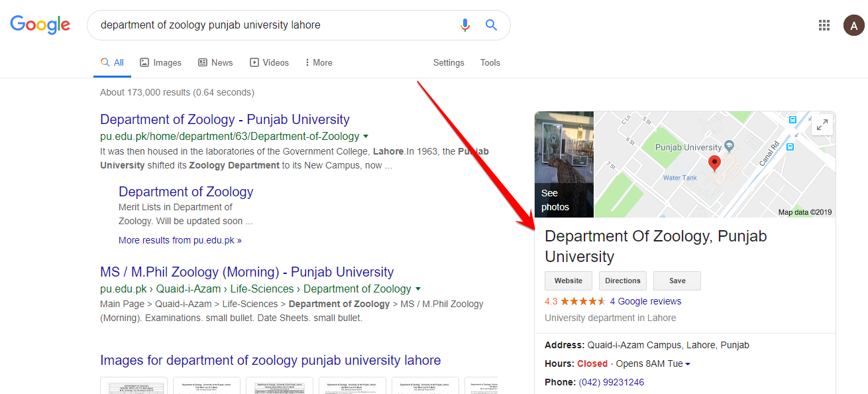Open the More search categories menu
Screen dimensions: 868x394
(x=319, y=62)
